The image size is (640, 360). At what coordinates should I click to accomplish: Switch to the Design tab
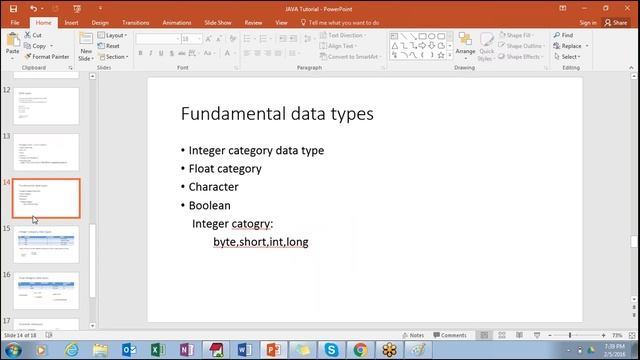[100, 22]
